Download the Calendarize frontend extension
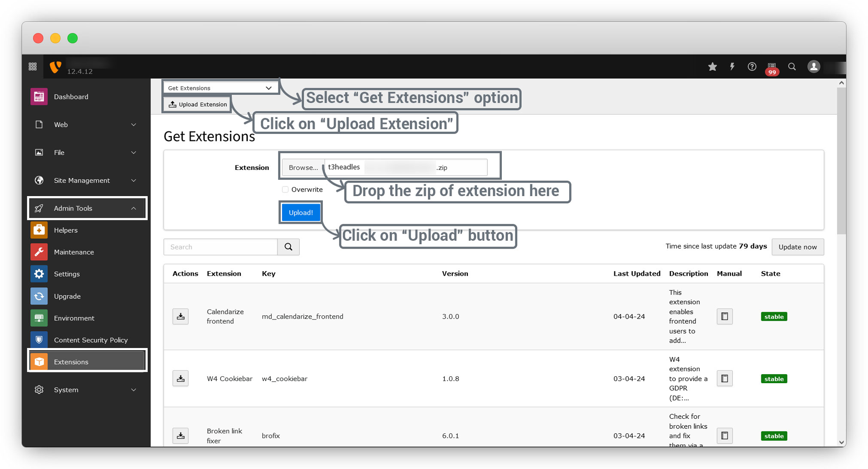The height and width of the screenshot is (469, 868). tap(180, 316)
